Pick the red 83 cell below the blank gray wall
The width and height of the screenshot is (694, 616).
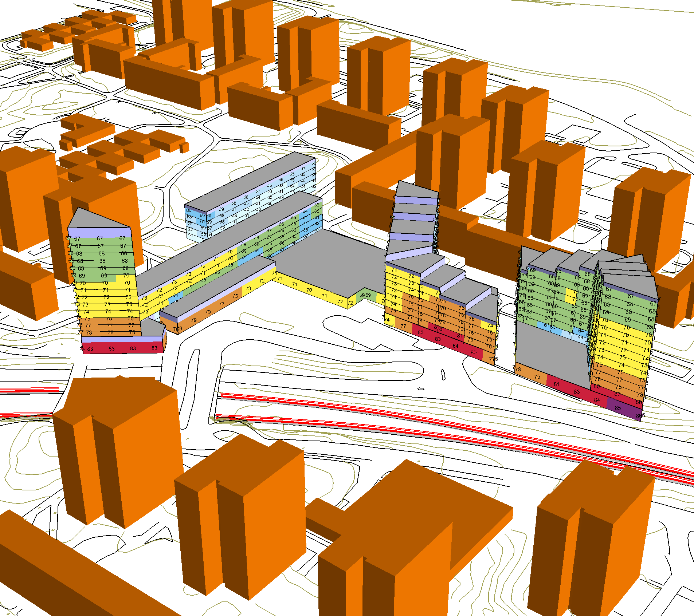point(576,392)
